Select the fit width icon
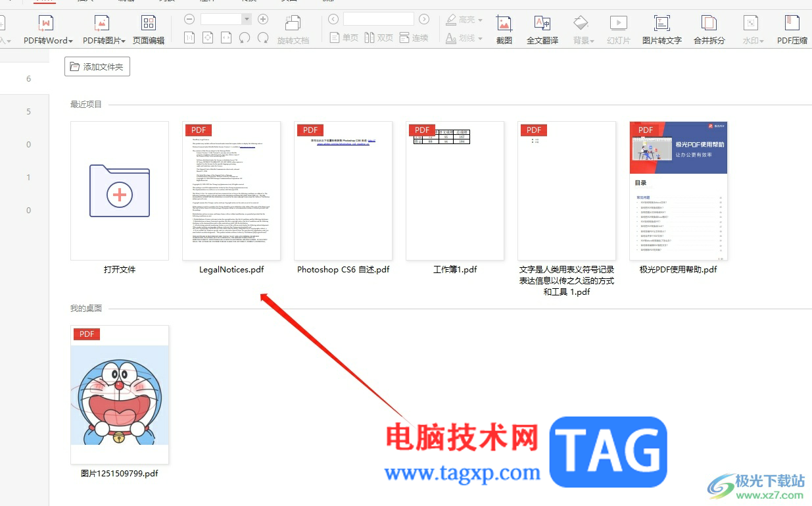The width and height of the screenshot is (812, 506). (x=226, y=38)
